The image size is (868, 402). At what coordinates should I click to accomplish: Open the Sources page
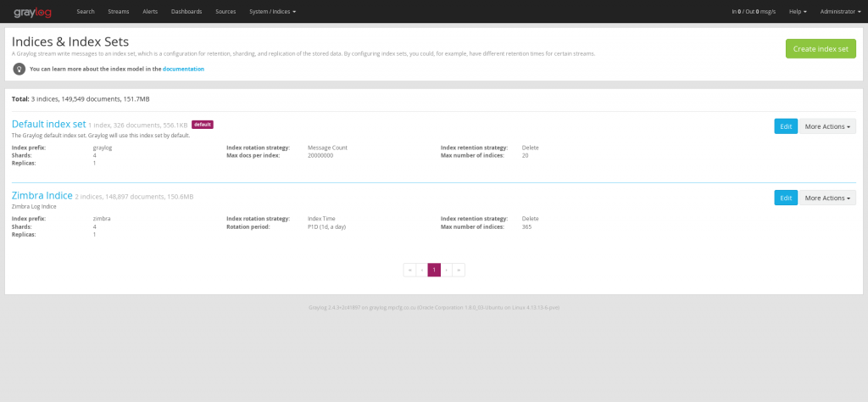click(225, 11)
